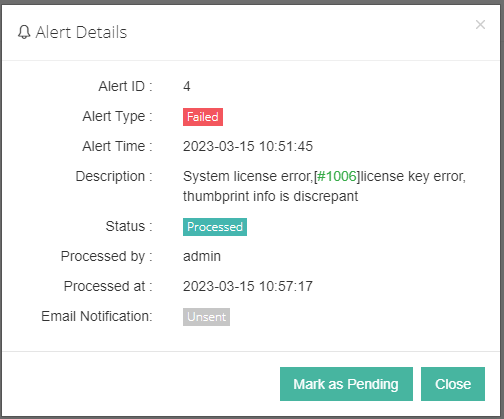Dismiss the dialog with the X icon

[x=480, y=24]
